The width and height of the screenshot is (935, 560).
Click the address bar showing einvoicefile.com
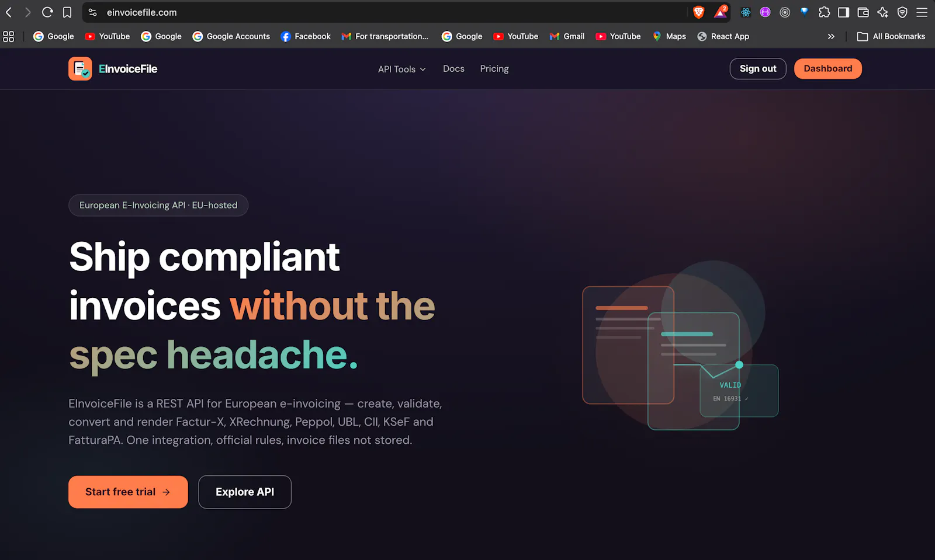pos(386,12)
